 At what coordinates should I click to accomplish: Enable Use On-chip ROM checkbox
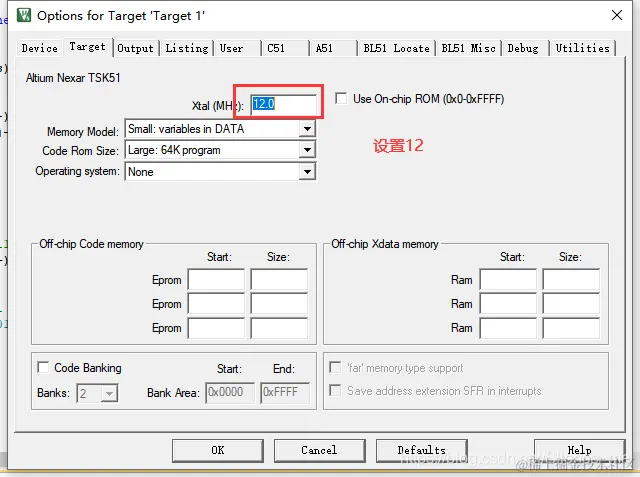(x=341, y=99)
